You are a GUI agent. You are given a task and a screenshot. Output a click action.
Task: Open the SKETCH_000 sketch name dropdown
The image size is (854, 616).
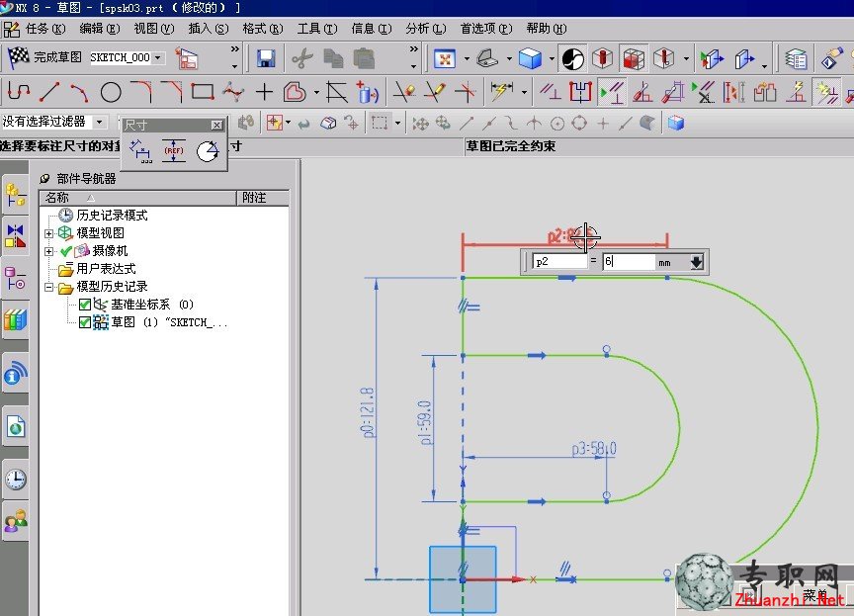pos(158,57)
